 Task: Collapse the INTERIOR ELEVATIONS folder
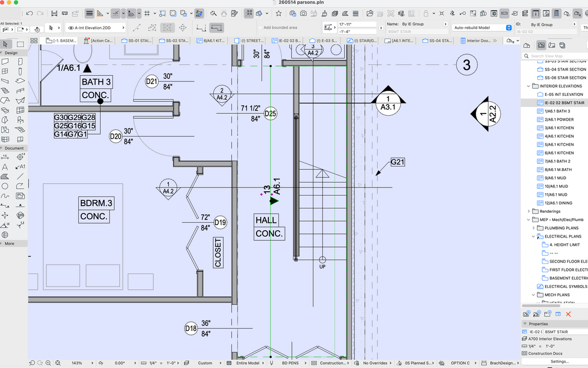coord(529,86)
